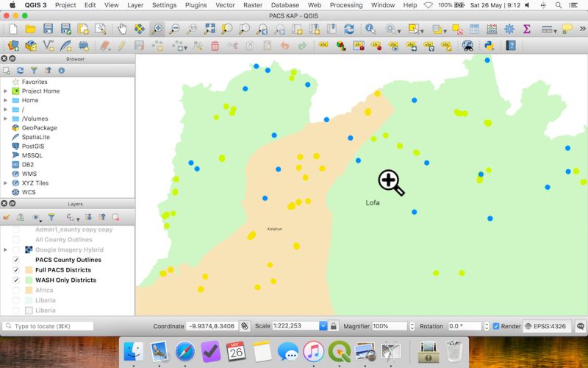Open an existing project folder icon
Screen dimensions: 588x368
pos(30,29)
